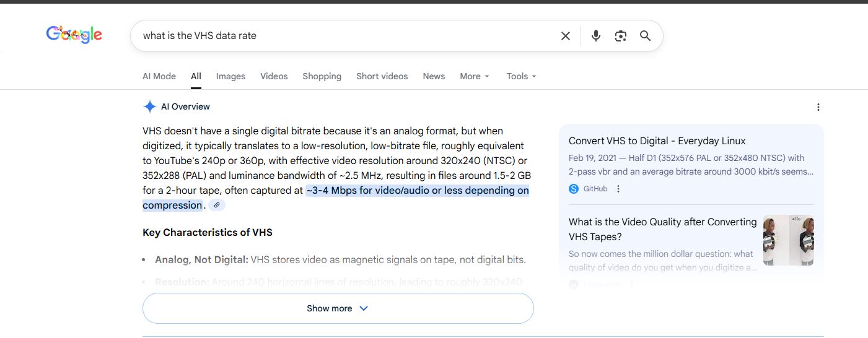The image size is (868, 338).
Task: Click the GitHub source favicon
Action: tap(574, 189)
